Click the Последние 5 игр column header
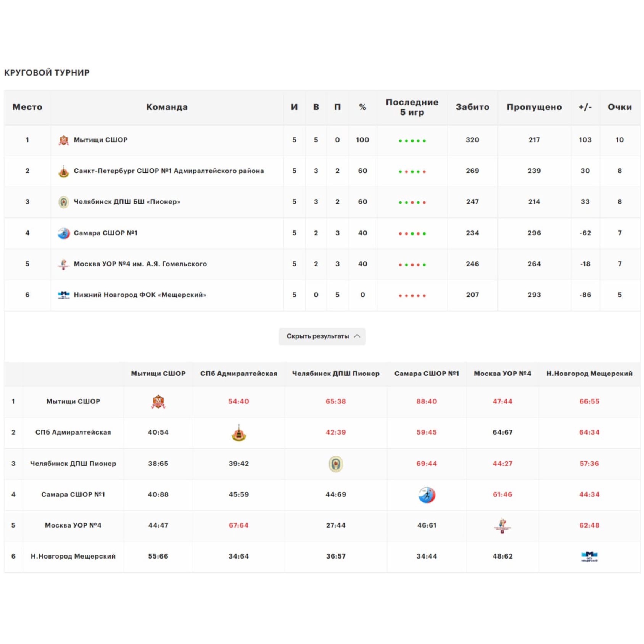644x644 pixels. pyautogui.click(x=412, y=107)
